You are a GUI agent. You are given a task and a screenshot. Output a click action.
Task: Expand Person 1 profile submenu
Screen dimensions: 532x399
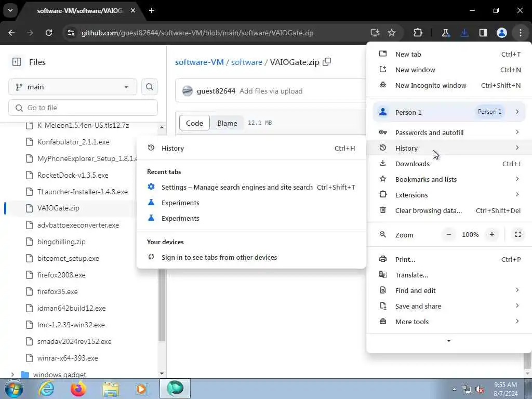(x=449, y=112)
